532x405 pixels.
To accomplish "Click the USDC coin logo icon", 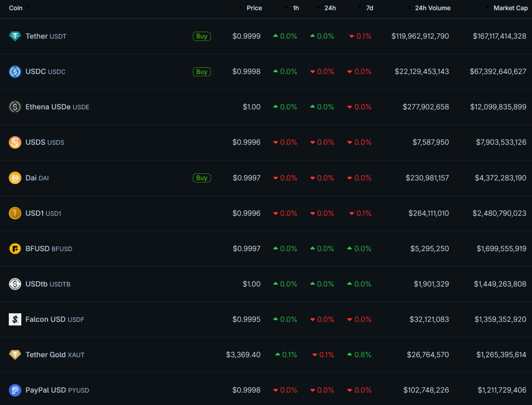I will 15,72.
